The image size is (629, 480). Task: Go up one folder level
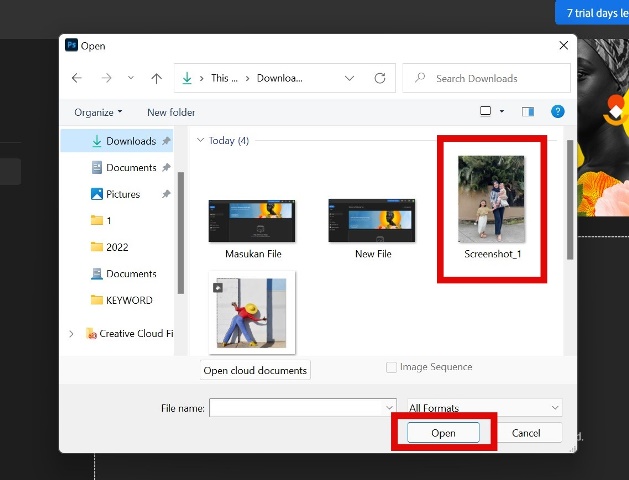click(x=156, y=78)
